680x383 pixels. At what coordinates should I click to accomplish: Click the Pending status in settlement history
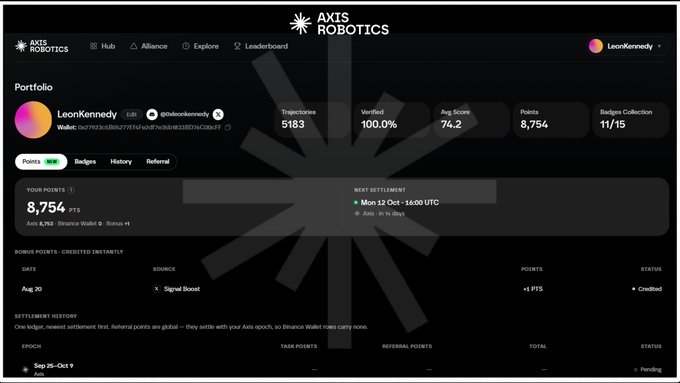pos(647,370)
